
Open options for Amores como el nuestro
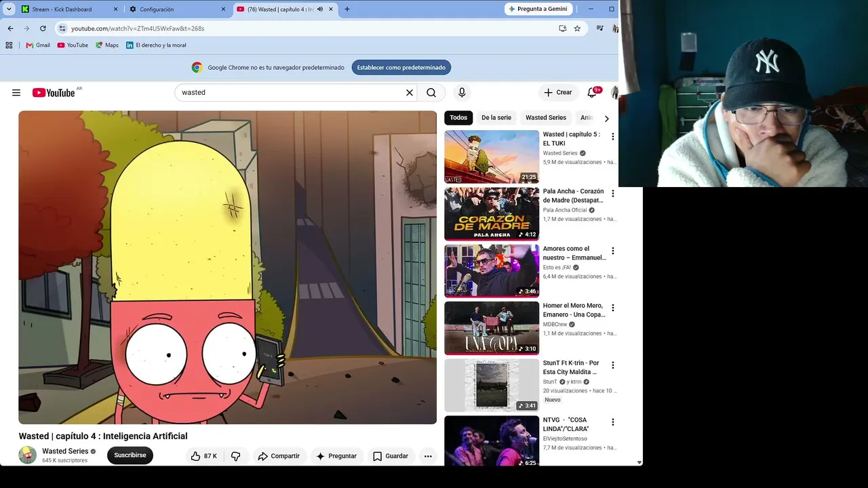[612, 251]
